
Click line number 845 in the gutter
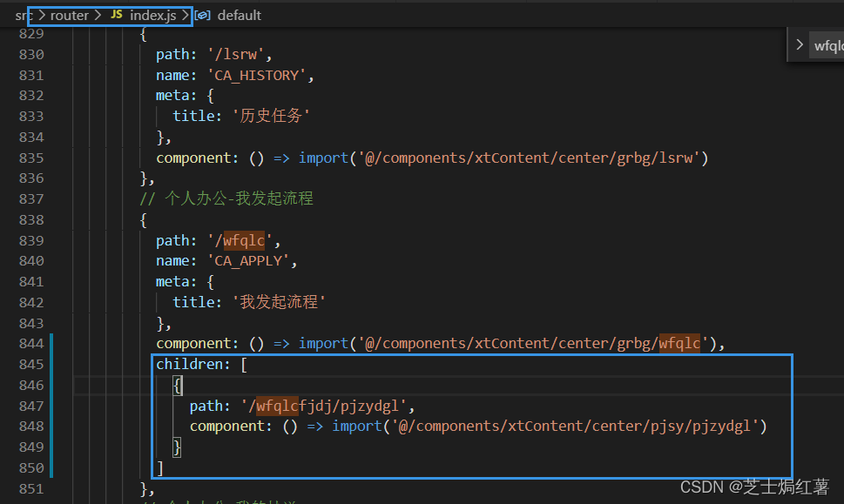(x=31, y=365)
